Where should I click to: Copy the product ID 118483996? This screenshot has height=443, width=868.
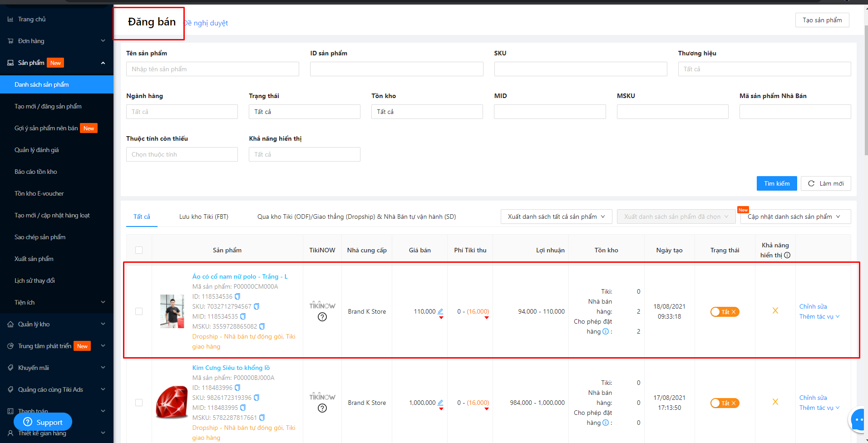(x=237, y=388)
